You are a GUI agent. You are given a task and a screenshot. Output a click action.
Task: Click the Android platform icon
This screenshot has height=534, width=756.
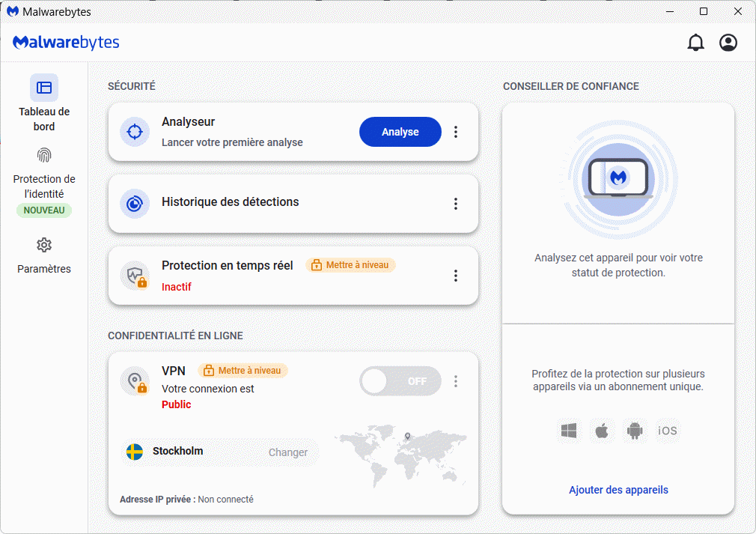[635, 431]
